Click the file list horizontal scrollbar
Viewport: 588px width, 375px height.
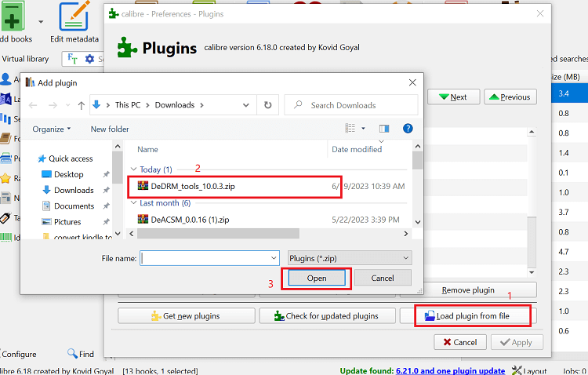click(218, 234)
